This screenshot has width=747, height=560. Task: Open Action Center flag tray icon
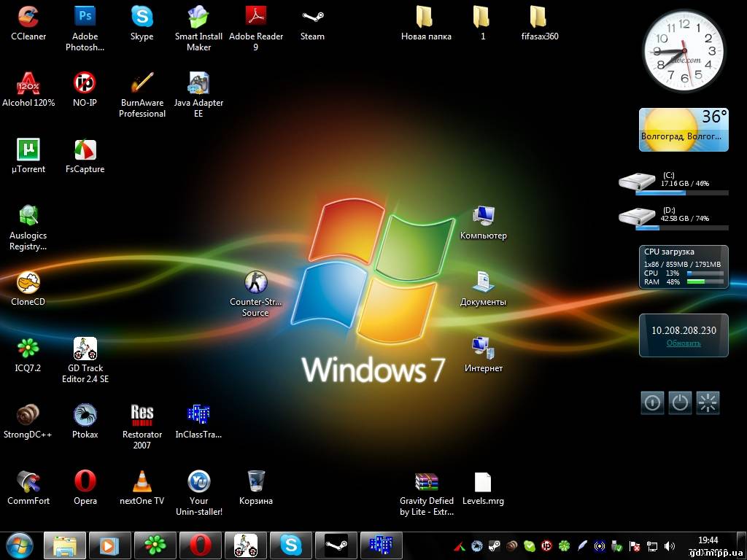[635, 546]
